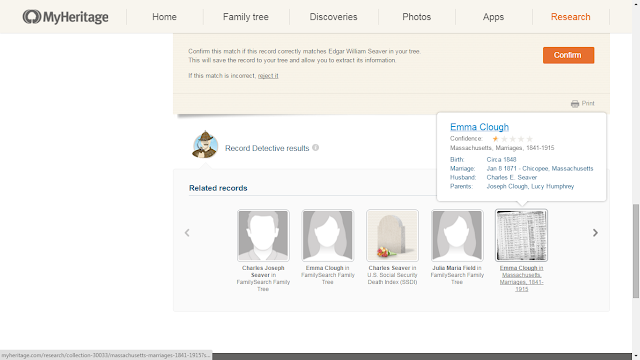640x360 pixels.
Task: Open Emma Clough name link in popup
Action: click(x=479, y=127)
